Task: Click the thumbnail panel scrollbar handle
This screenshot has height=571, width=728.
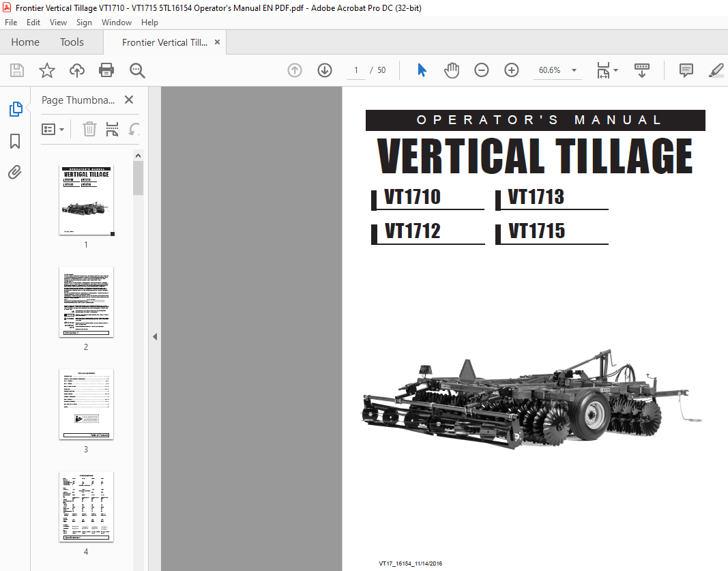Action: (138, 178)
